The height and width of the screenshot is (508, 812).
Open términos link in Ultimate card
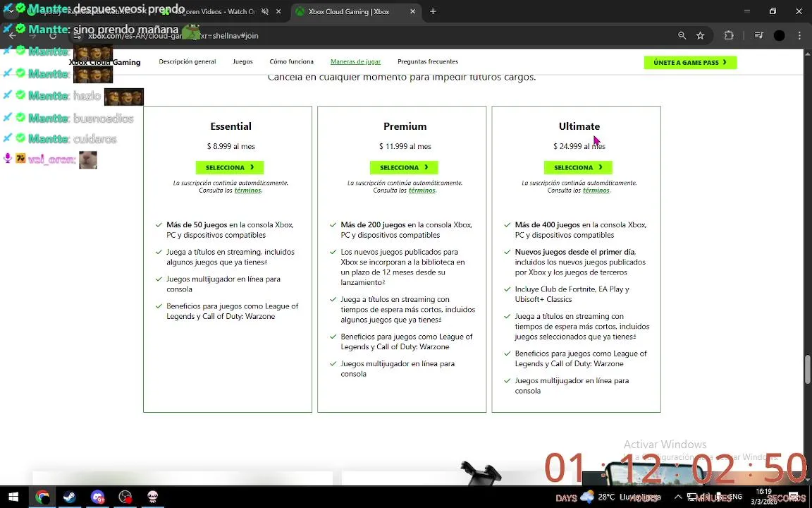point(596,190)
